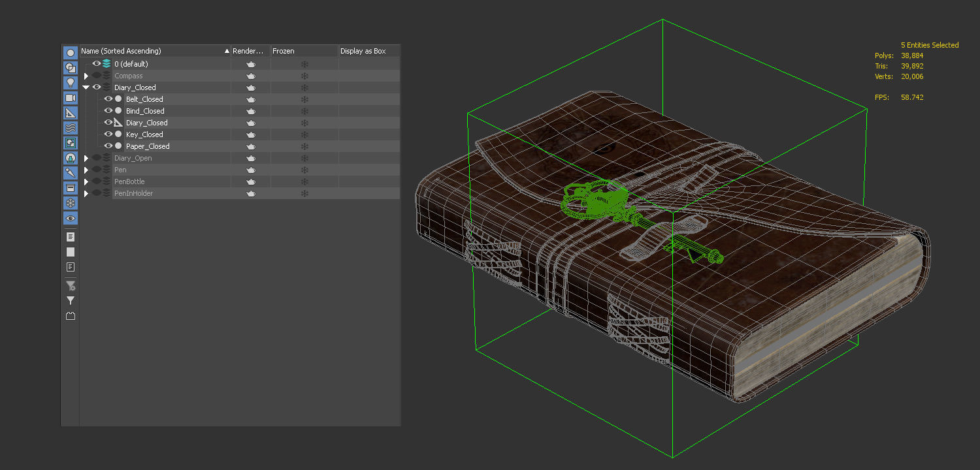Hide the Key_Closed object via its eye
The image size is (980, 470).
click(x=108, y=134)
